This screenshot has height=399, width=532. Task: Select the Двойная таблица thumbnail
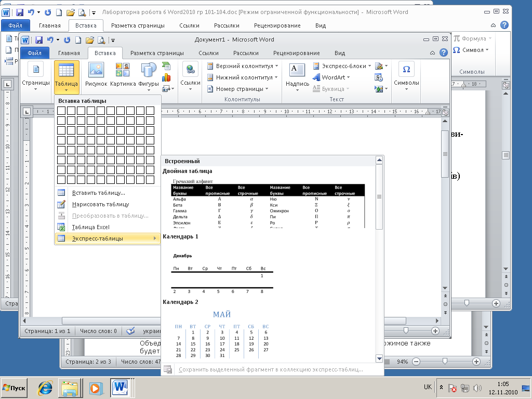268,203
